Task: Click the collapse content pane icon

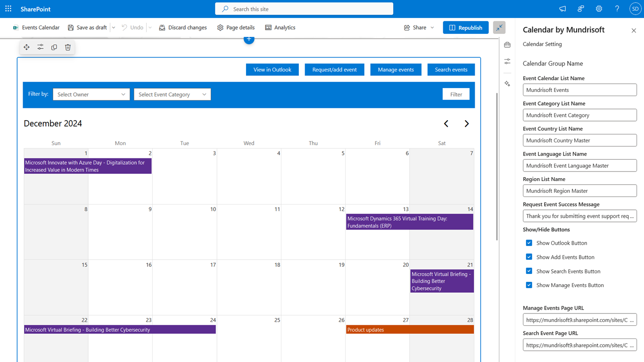Action: pos(499,27)
